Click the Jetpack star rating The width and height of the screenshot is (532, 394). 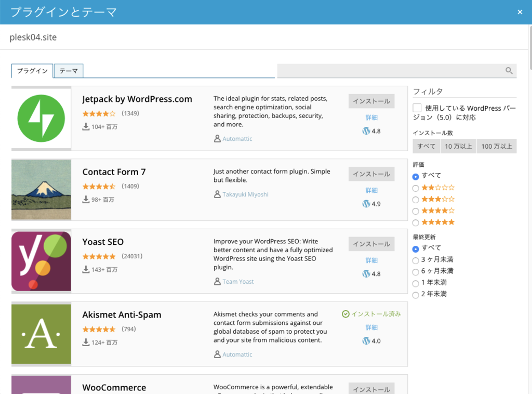click(x=99, y=113)
